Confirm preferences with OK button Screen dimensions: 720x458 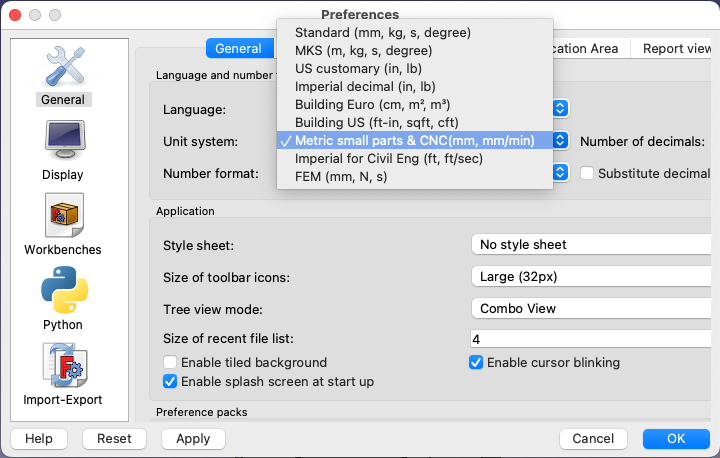tap(676, 439)
